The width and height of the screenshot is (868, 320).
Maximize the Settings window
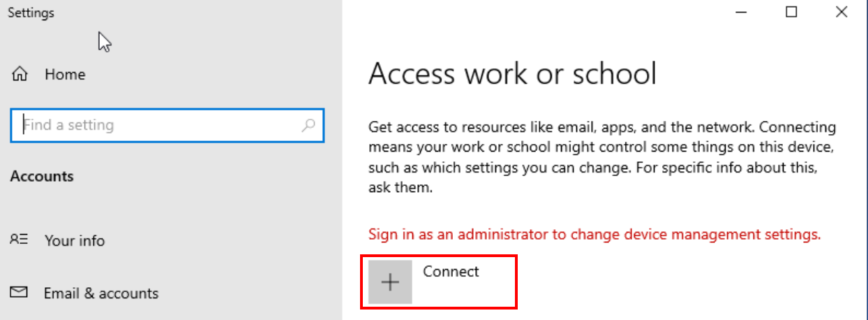click(x=791, y=12)
